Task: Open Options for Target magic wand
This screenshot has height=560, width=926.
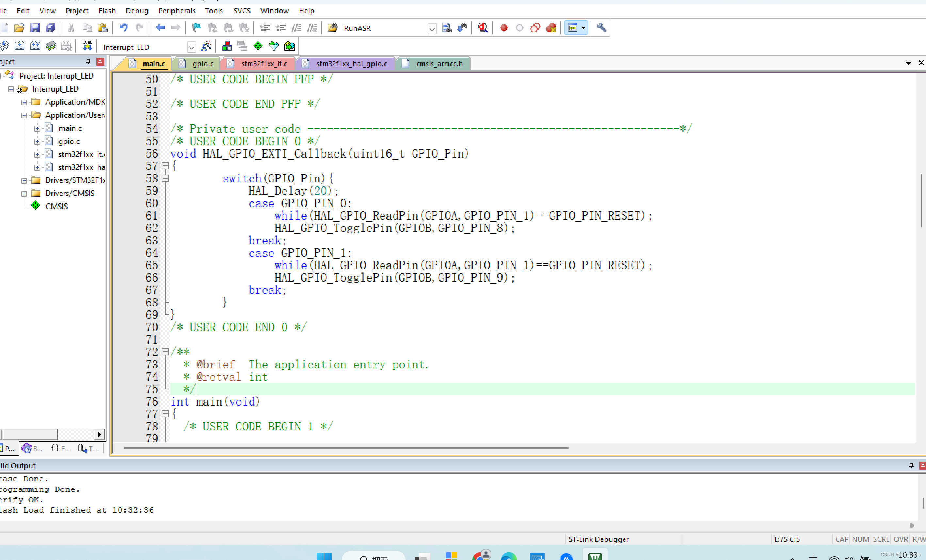Action: click(x=206, y=46)
